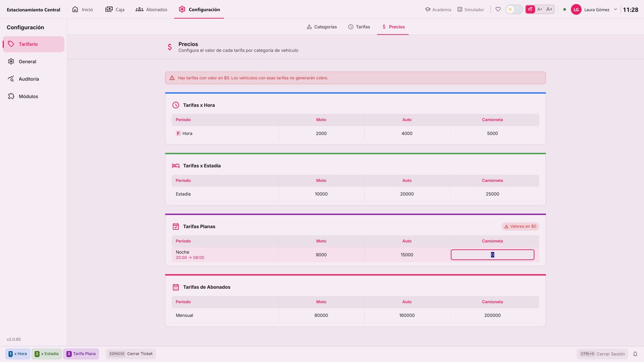Click the clock icon beside Tarifas x Hora
The image size is (644, 362).
coord(175,105)
